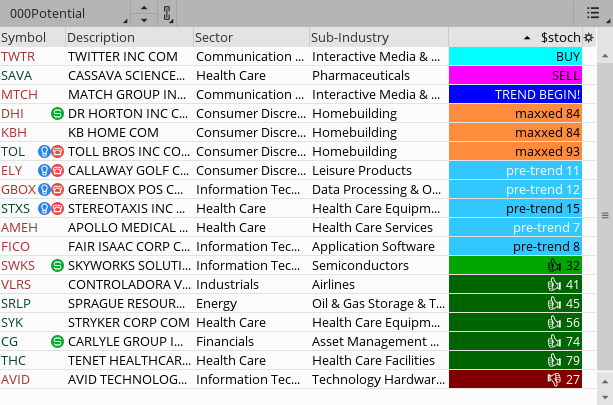Sort by the Sector column header
The width and height of the screenshot is (613, 405).
(214, 37)
